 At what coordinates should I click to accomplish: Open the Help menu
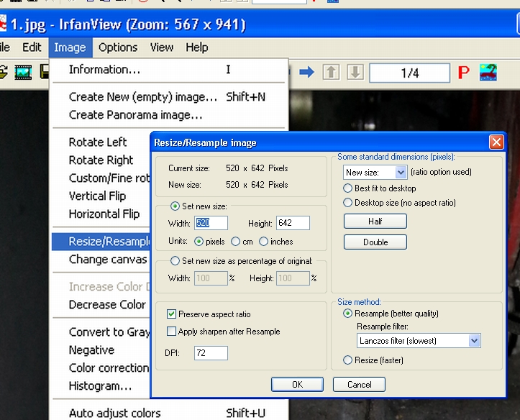coord(196,47)
